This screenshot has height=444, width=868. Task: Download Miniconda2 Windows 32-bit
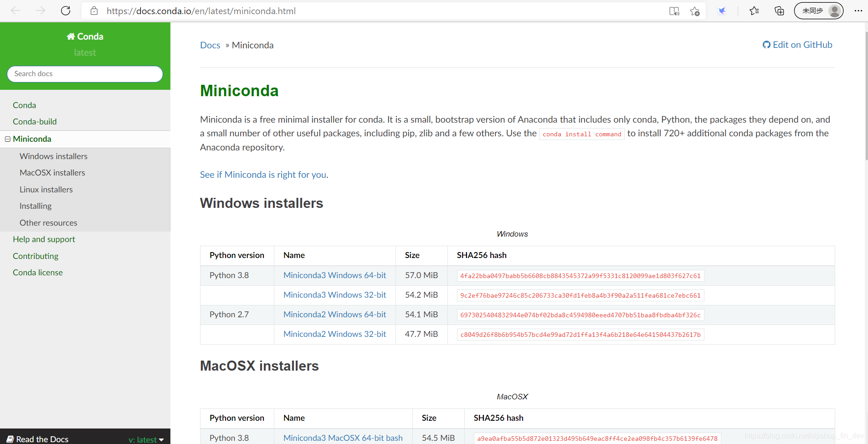[334, 334]
